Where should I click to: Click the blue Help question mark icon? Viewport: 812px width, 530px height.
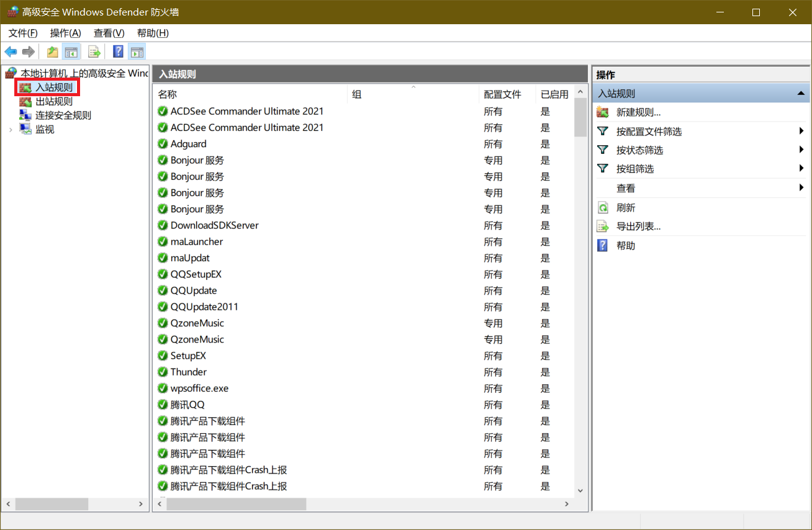tap(118, 52)
